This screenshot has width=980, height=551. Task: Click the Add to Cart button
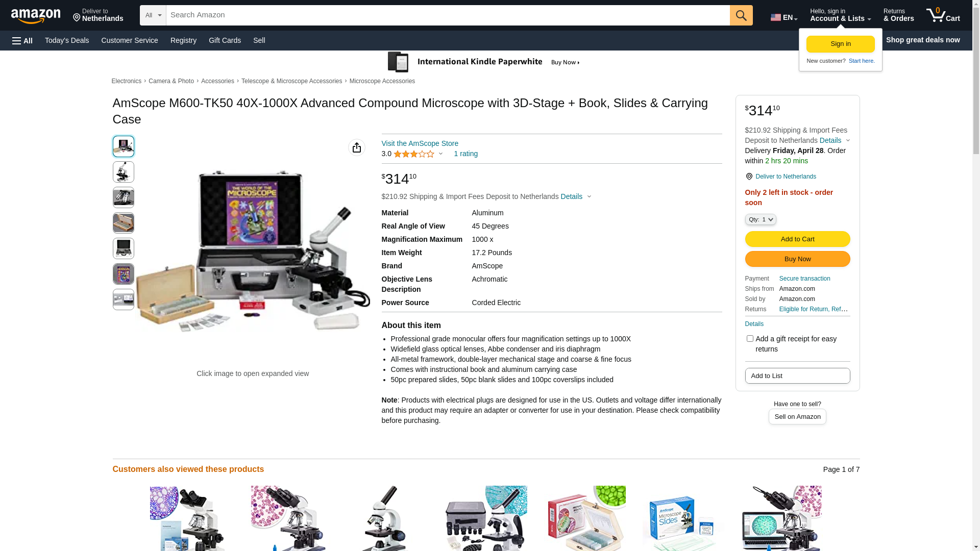(x=797, y=239)
